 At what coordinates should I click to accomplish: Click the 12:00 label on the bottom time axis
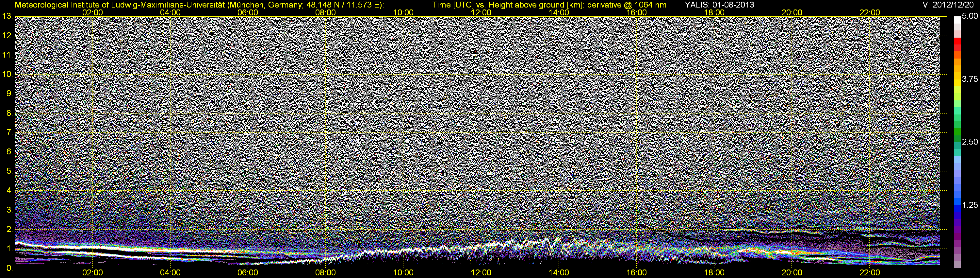coord(481,273)
